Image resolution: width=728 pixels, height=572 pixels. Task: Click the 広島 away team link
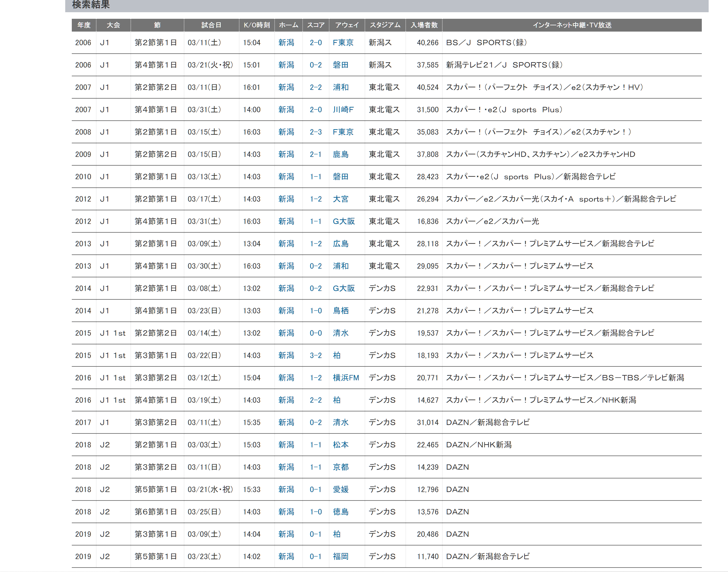340,244
